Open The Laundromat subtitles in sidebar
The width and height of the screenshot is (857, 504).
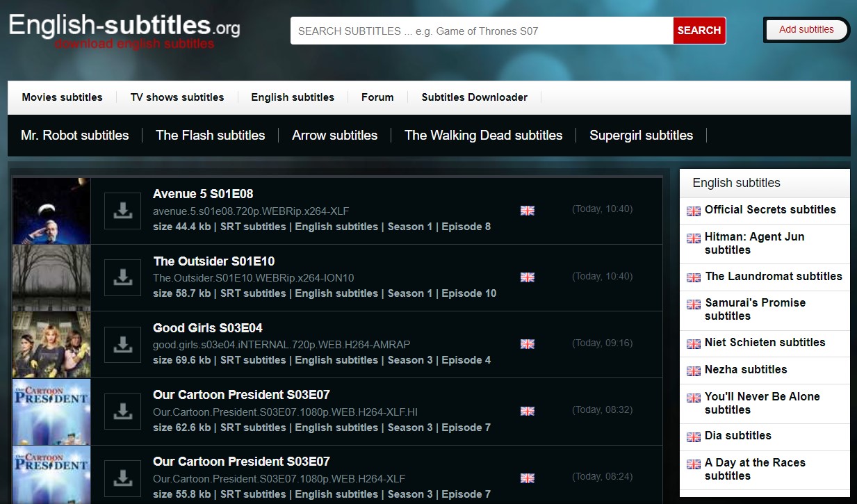(x=773, y=277)
